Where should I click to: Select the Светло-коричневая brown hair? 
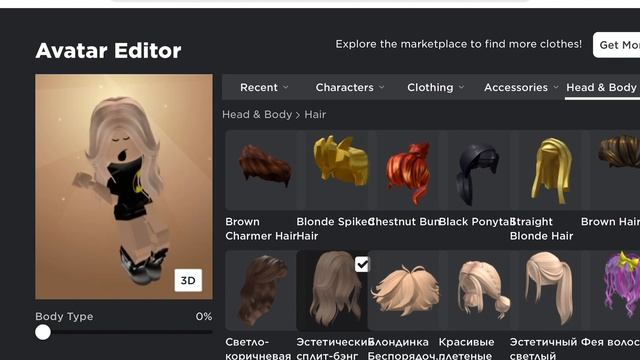pos(261,290)
